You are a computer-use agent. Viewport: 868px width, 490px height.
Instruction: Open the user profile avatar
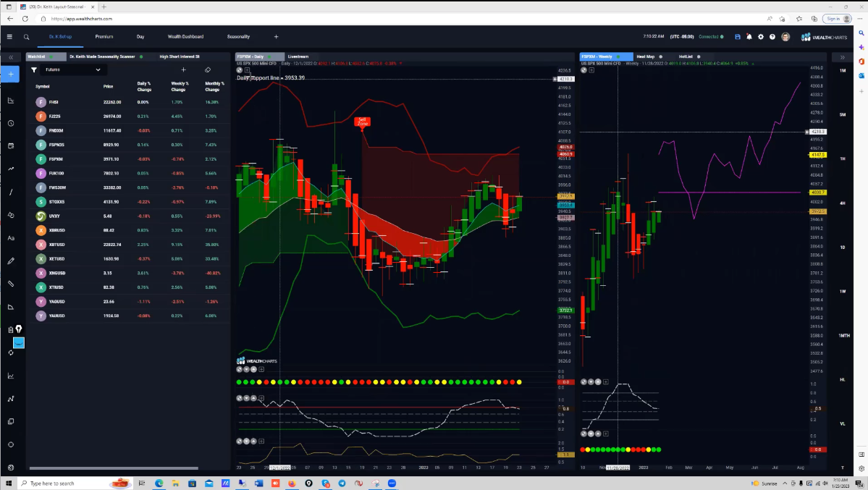[785, 37]
